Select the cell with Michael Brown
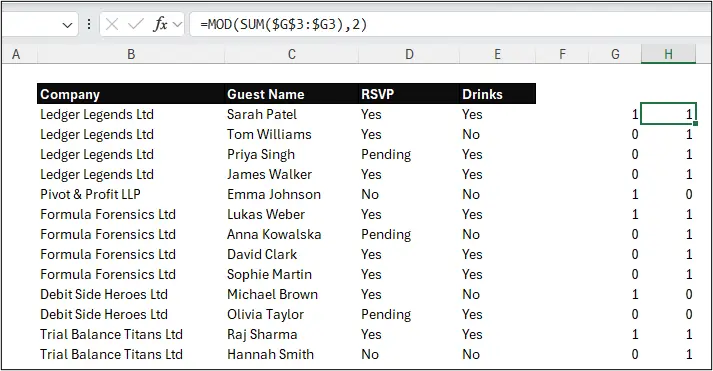 (291, 294)
